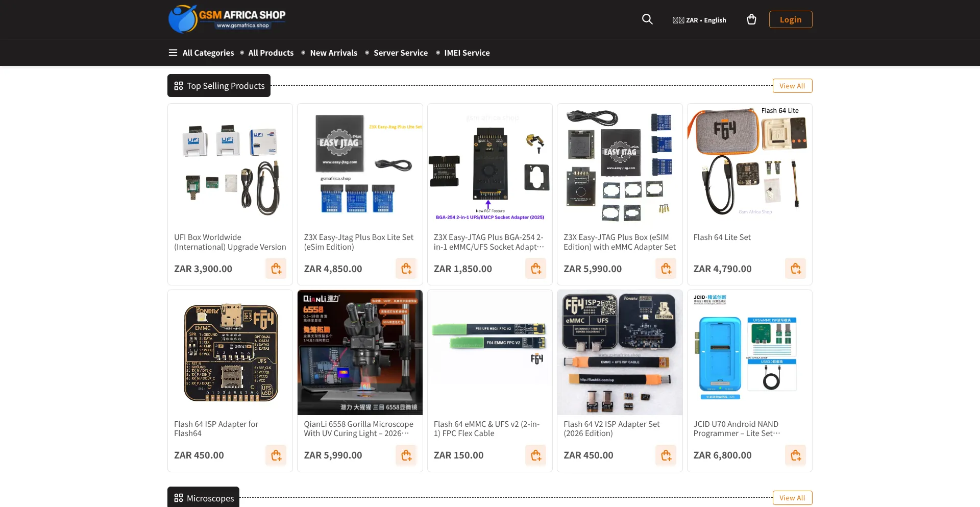Viewport: 980px width, 507px height.
Task: Open Flash 64 V2 ISP Adapter Set image
Action: pos(620,352)
